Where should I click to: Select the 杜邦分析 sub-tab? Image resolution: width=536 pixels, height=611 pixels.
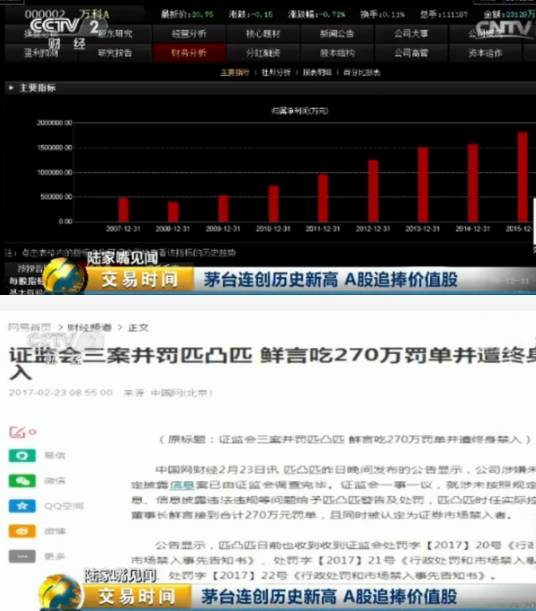click(276, 72)
